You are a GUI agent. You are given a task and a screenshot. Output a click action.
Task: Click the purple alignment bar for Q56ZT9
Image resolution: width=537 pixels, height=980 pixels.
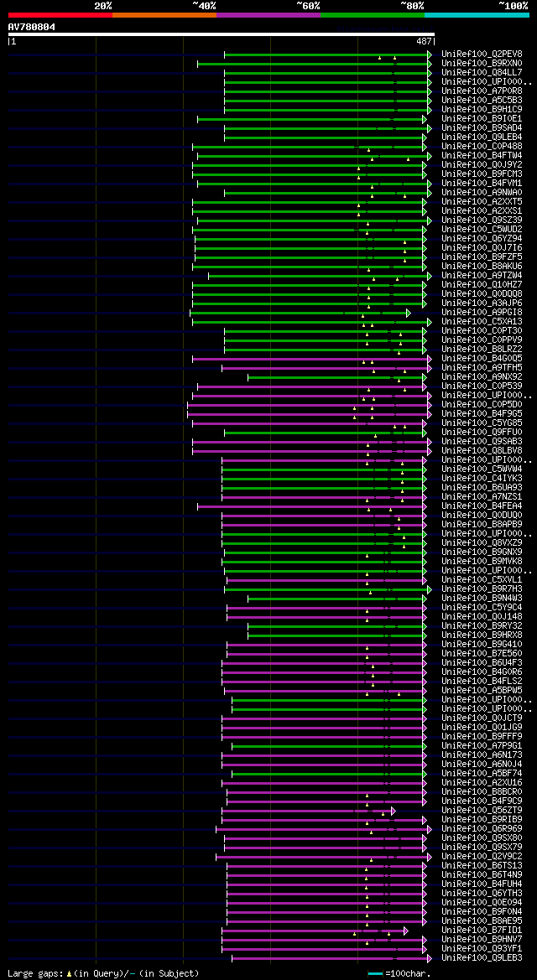pyautogui.click(x=309, y=811)
